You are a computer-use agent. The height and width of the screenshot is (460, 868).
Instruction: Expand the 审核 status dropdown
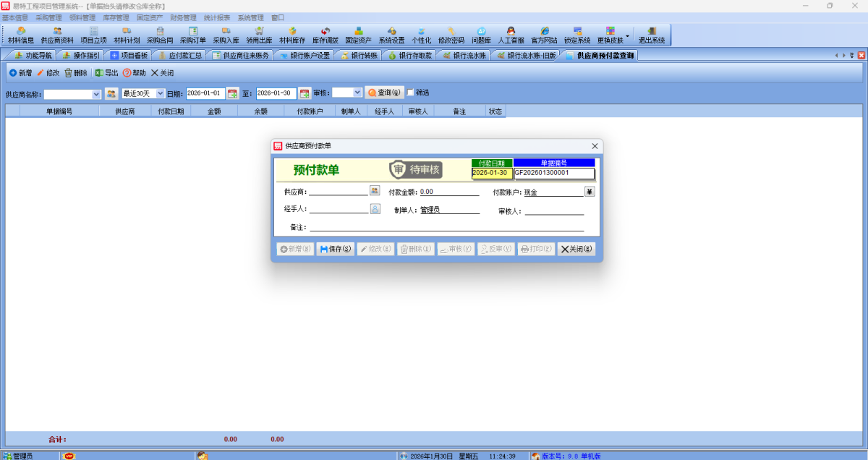click(357, 93)
